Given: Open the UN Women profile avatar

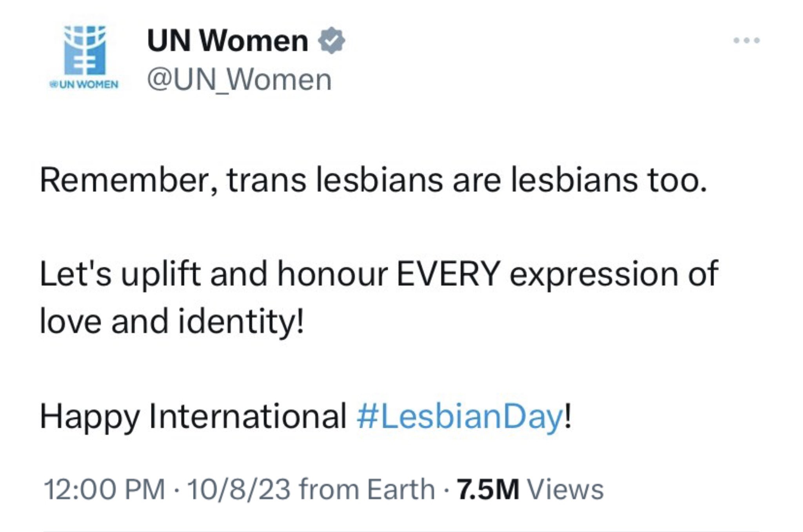Looking at the screenshot, I should click(85, 50).
